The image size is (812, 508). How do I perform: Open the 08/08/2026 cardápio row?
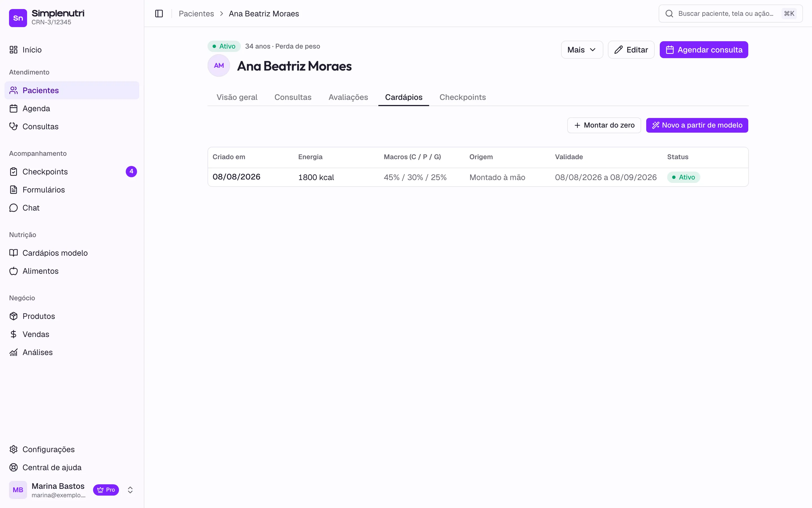coord(478,177)
